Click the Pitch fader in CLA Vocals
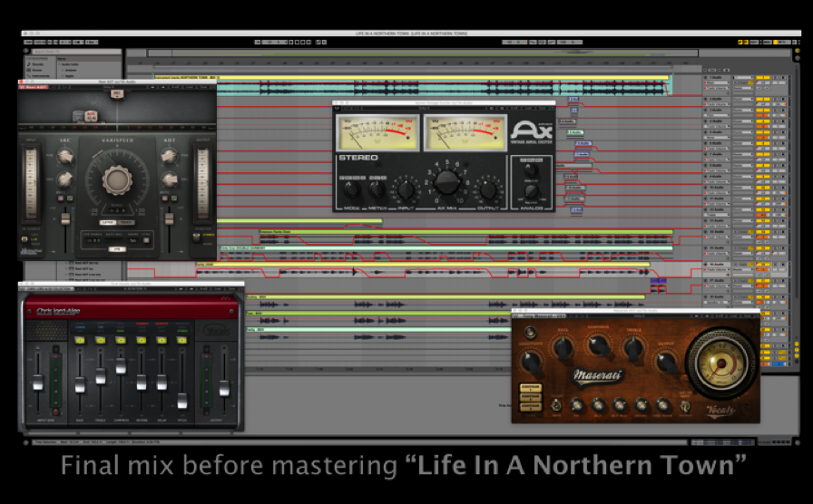The width and height of the screenshot is (813, 504). click(x=182, y=401)
